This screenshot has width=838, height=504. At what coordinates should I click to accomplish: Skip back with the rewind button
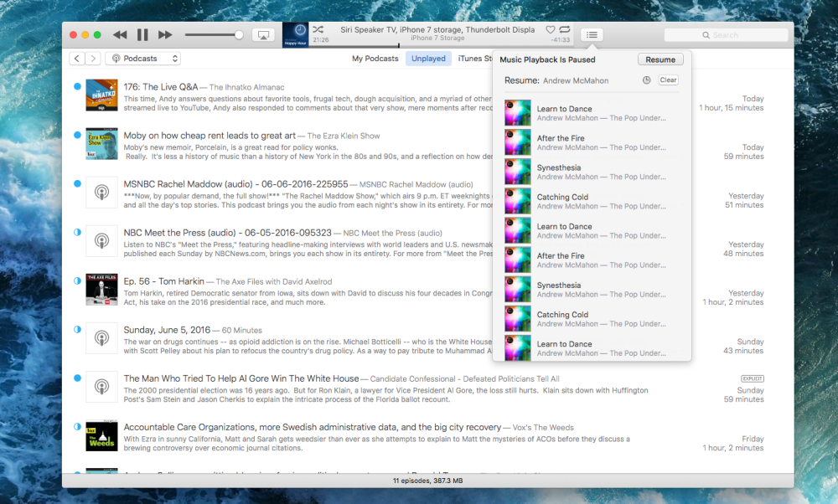coord(120,35)
